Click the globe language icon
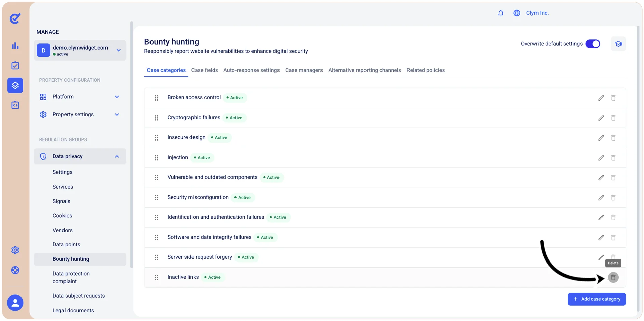Screen dimensions: 644x321 pyautogui.click(x=517, y=13)
